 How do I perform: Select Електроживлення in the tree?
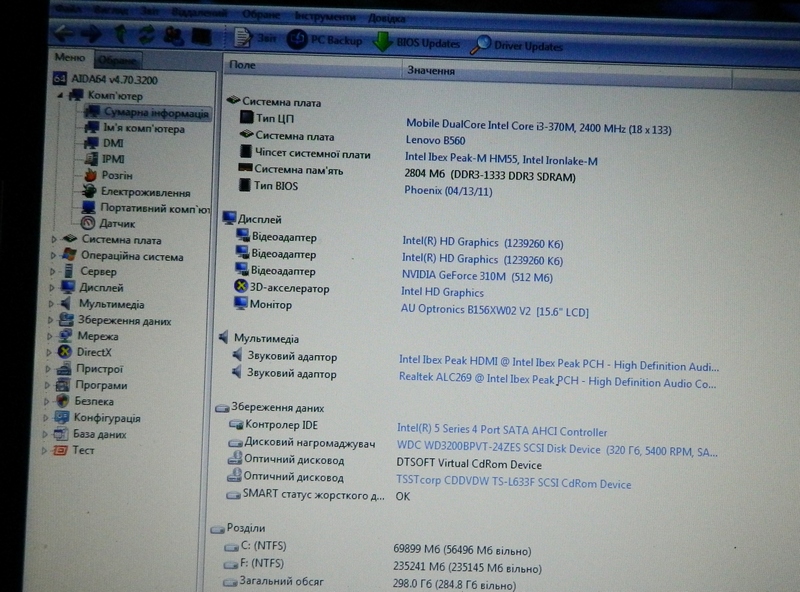click(145, 192)
